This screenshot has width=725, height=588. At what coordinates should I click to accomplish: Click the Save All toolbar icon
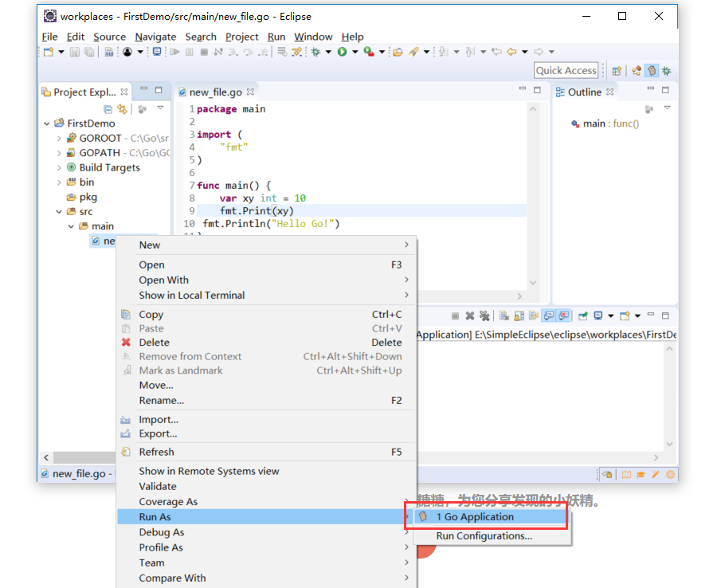pyautogui.click(x=89, y=52)
